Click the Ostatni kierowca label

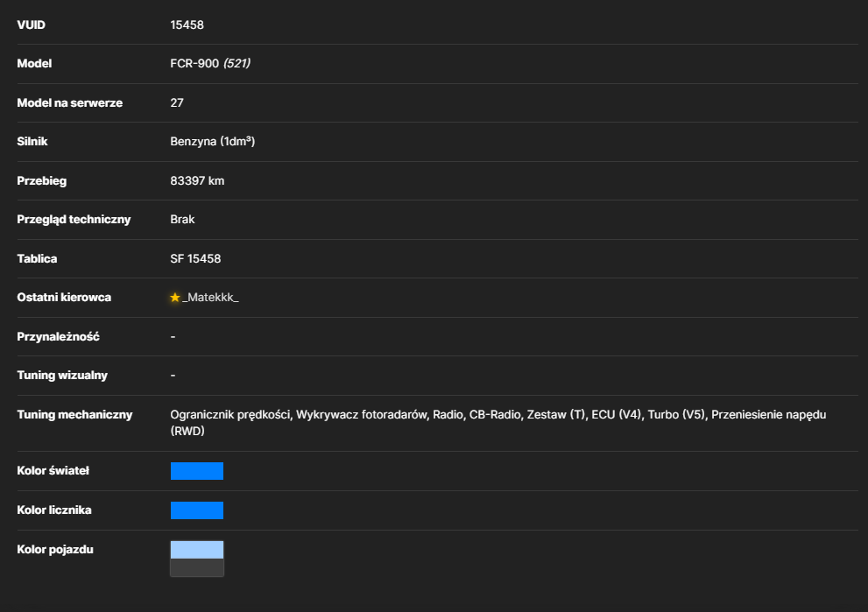click(x=64, y=298)
